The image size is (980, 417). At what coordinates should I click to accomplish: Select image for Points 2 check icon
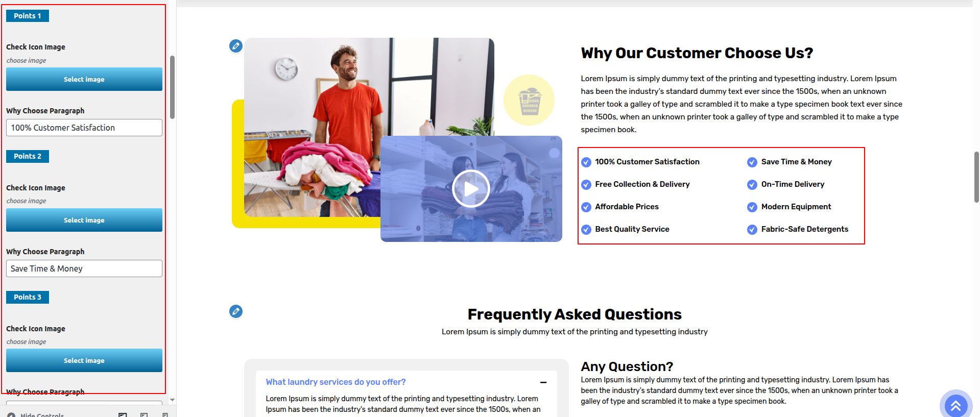[84, 220]
